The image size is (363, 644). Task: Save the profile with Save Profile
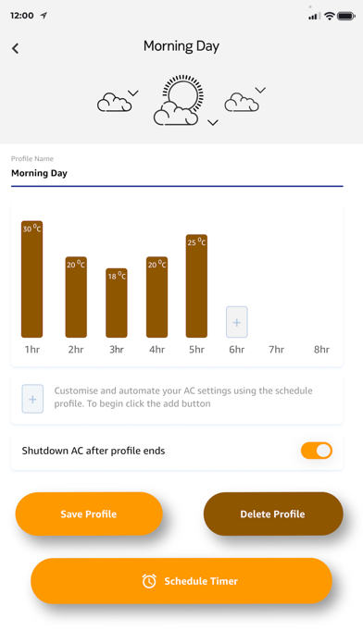(89, 514)
